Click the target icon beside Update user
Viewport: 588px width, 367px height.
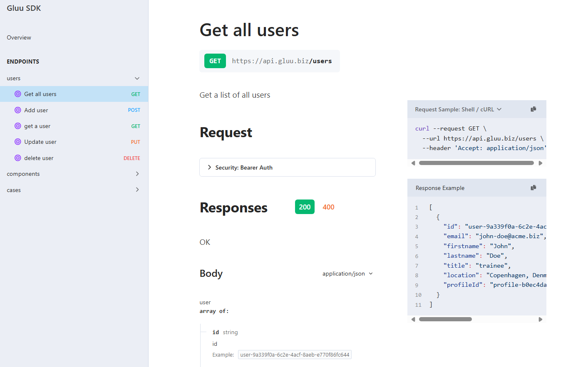pyautogui.click(x=18, y=142)
